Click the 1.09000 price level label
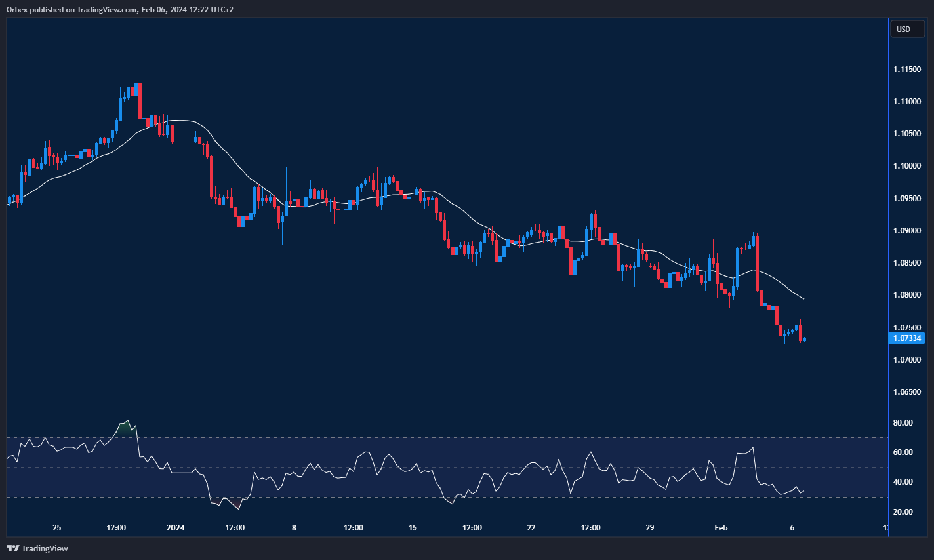934x560 pixels. [x=906, y=231]
